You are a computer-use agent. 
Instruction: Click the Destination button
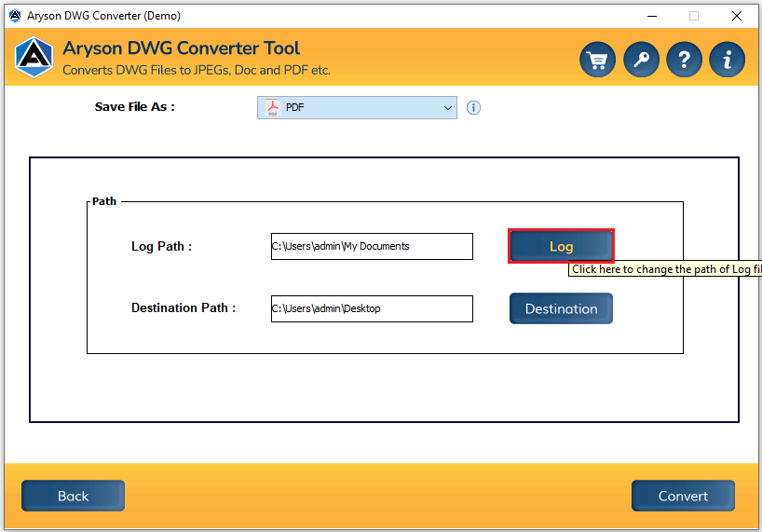pyautogui.click(x=561, y=308)
